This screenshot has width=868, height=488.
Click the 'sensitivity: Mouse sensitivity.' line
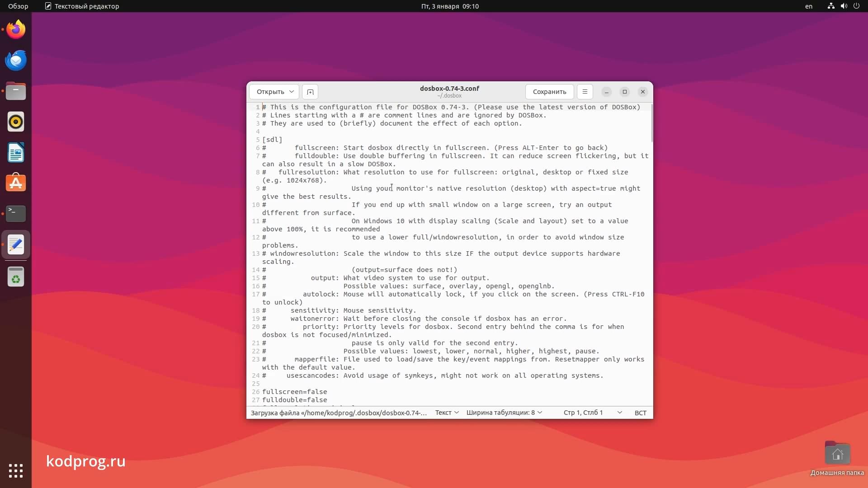coord(339,310)
